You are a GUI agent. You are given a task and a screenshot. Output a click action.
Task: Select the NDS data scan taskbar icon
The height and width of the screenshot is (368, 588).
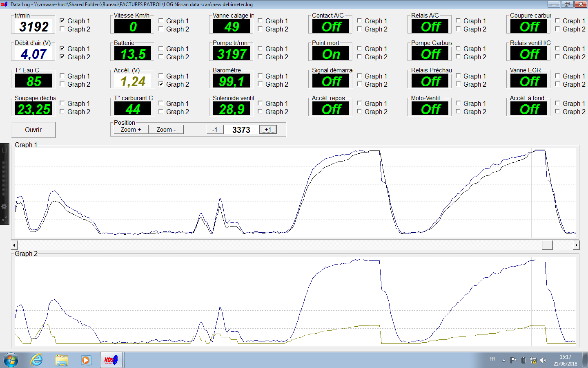[111, 360]
